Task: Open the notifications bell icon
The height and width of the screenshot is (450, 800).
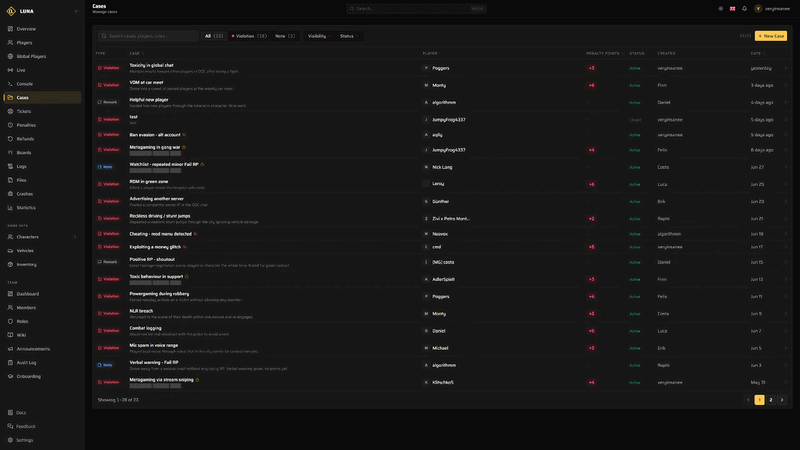Action: [x=744, y=9]
